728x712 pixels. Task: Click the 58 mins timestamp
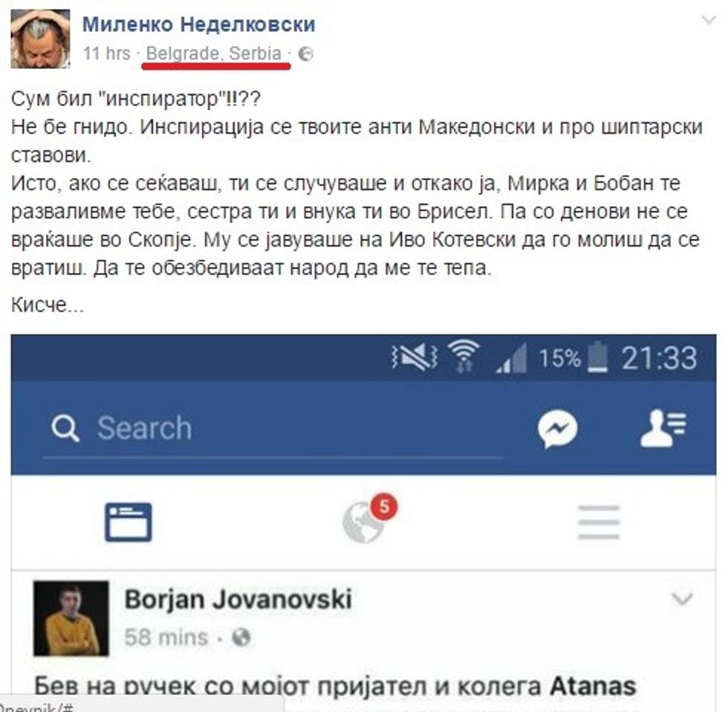[166, 637]
